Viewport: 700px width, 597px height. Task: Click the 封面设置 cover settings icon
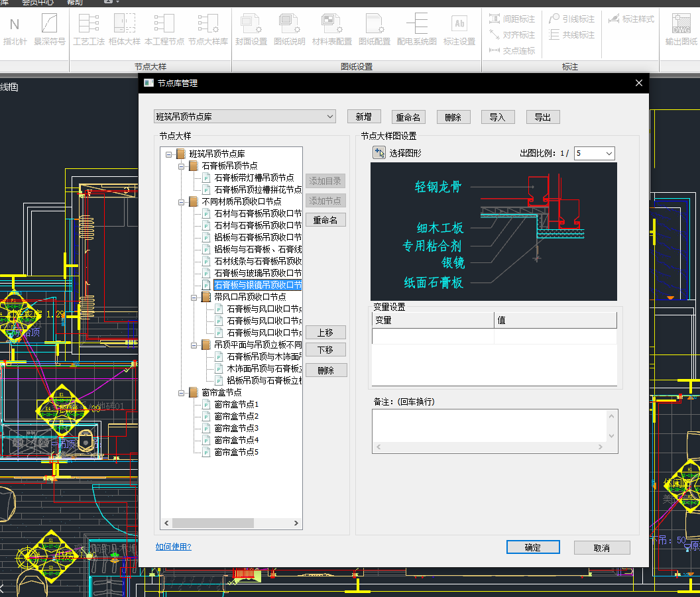click(x=251, y=24)
